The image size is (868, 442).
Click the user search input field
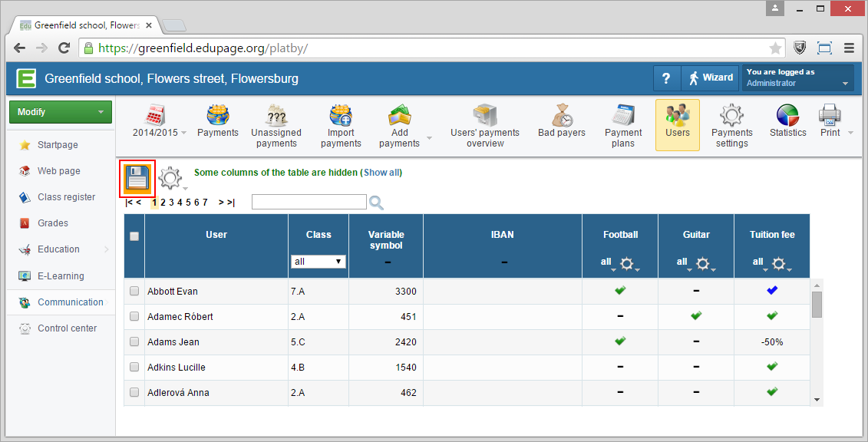click(309, 202)
